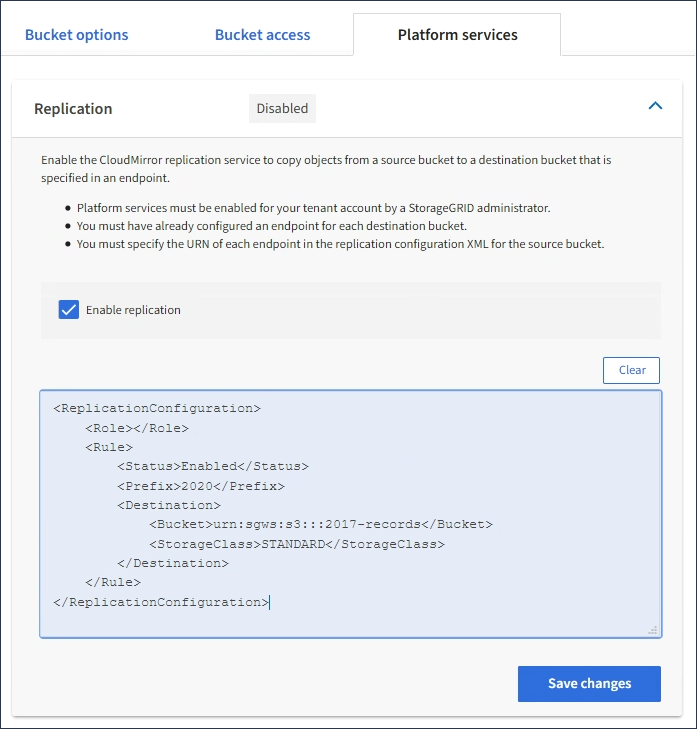Click the Save changes button
Image resolution: width=697 pixels, height=729 pixels.
pyautogui.click(x=589, y=684)
